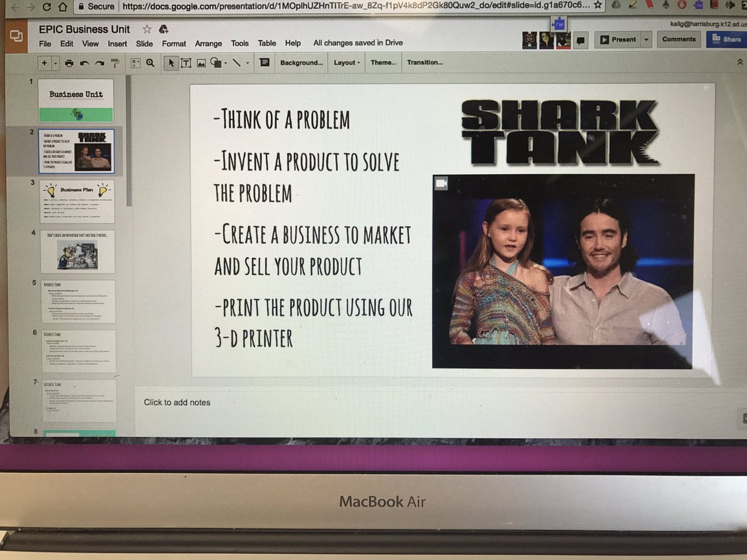Image resolution: width=747 pixels, height=560 pixels.
Task: Click All changes saved in Drive
Action: click(x=358, y=43)
